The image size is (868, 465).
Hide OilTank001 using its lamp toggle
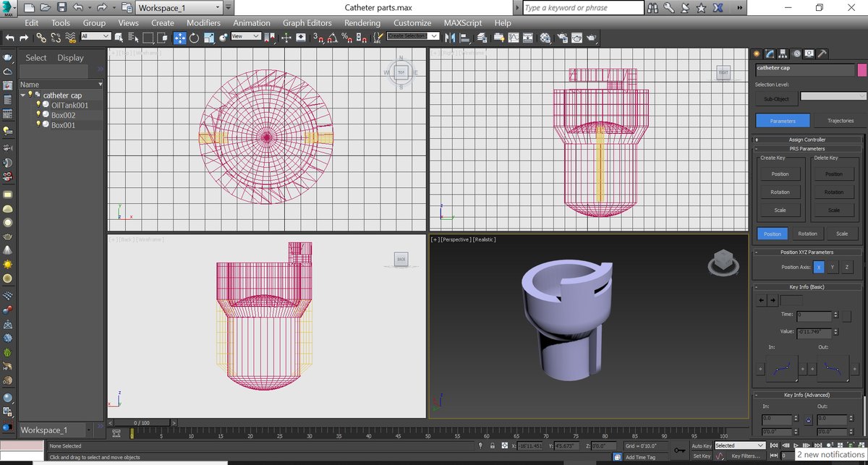[x=38, y=104]
